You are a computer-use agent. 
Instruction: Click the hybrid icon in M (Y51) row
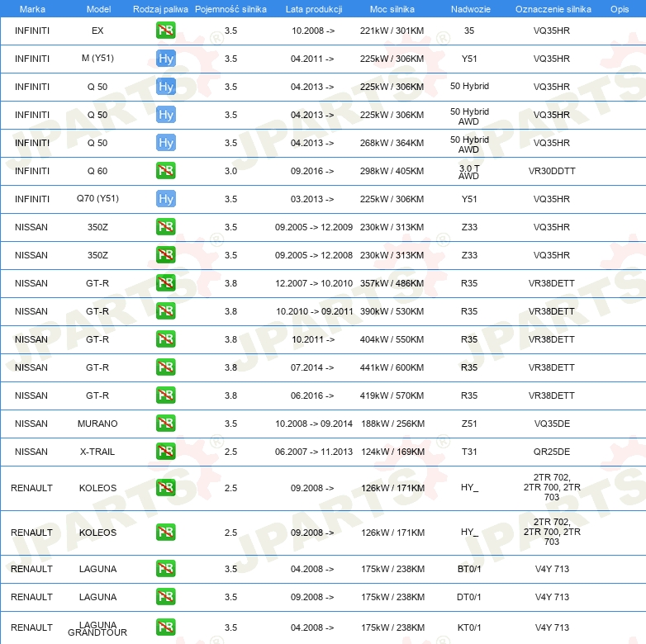tap(165, 59)
